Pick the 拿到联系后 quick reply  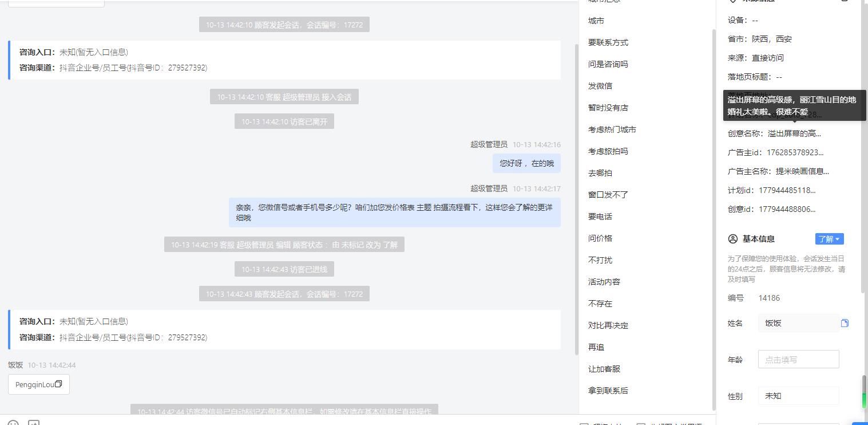coord(608,391)
